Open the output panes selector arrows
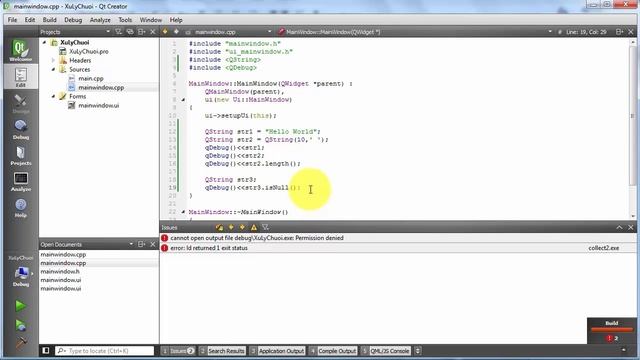 click(x=418, y=351)
